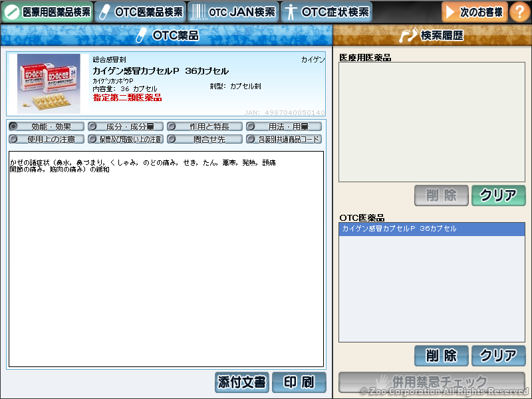
Task: Select the 用法・用量 option
Action: click(284, 126)
